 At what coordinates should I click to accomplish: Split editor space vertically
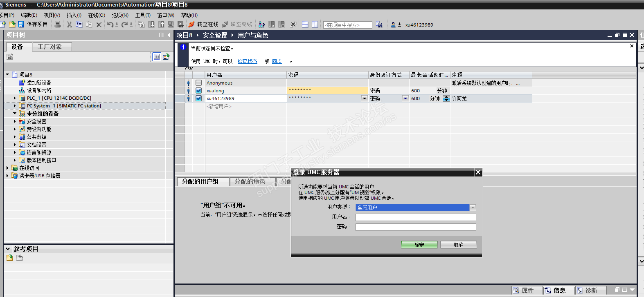coord(315,25)
